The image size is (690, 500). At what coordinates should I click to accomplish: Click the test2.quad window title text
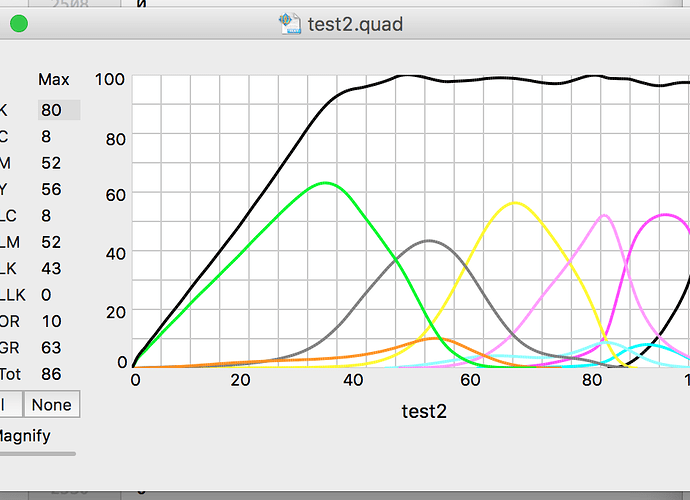coord(356,22)
